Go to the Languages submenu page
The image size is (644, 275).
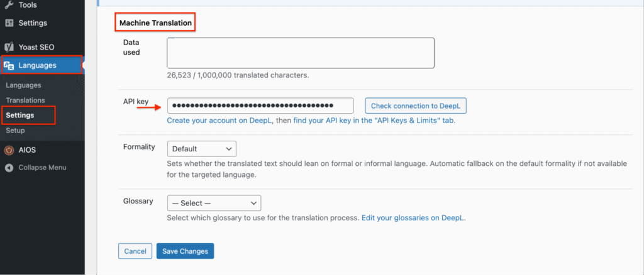tap(23, 85)
